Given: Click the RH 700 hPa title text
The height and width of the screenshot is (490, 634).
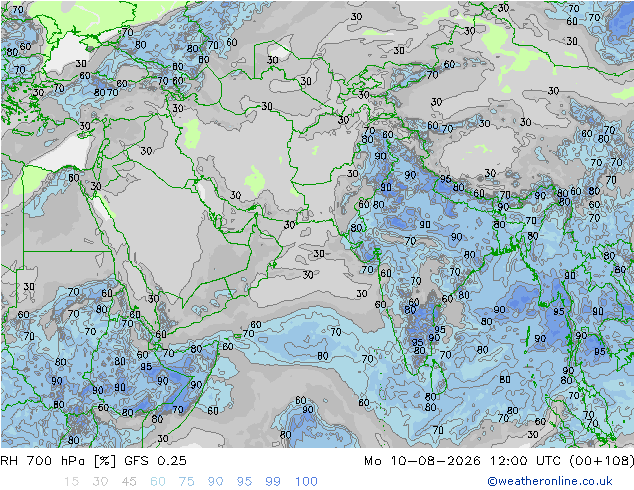Looking at the screenshot, I should pyautogui.click(x=44, y=460).
